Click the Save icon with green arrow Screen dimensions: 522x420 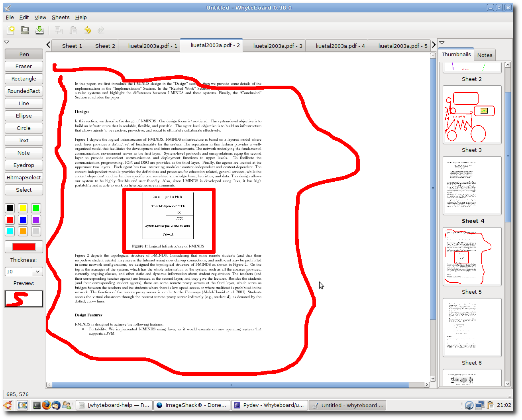[39, 30]
